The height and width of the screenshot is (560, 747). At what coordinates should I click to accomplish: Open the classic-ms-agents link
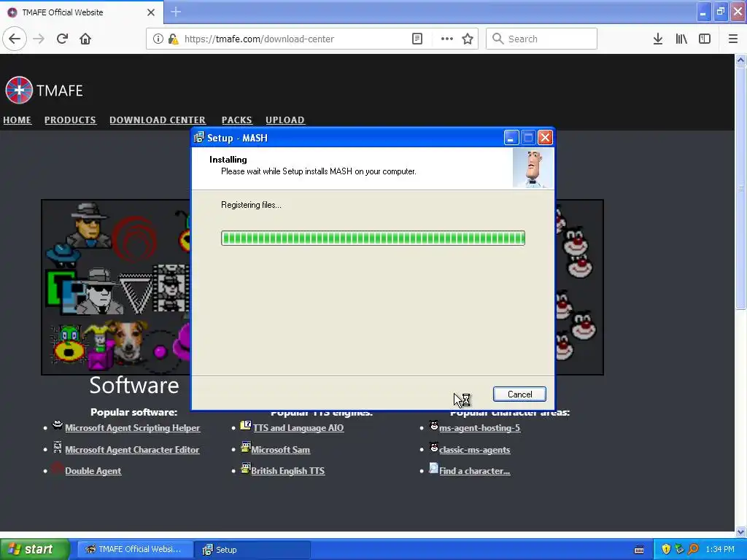pyautogui.click(x=474, y=449)
